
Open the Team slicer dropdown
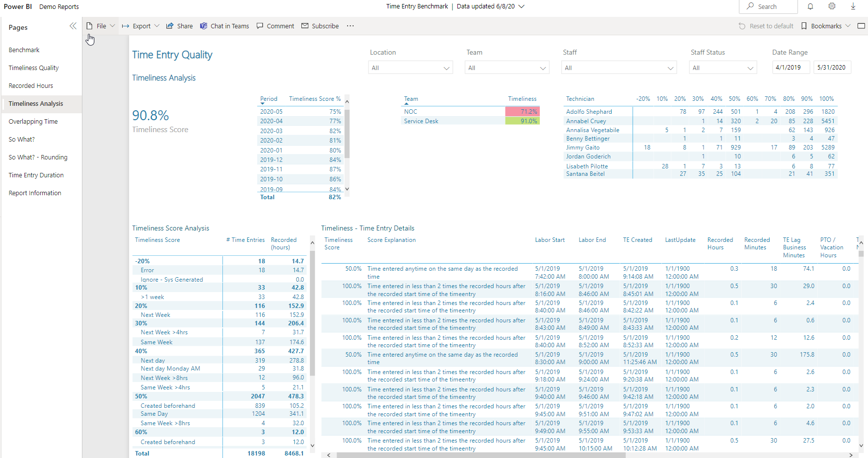point(507,68)
